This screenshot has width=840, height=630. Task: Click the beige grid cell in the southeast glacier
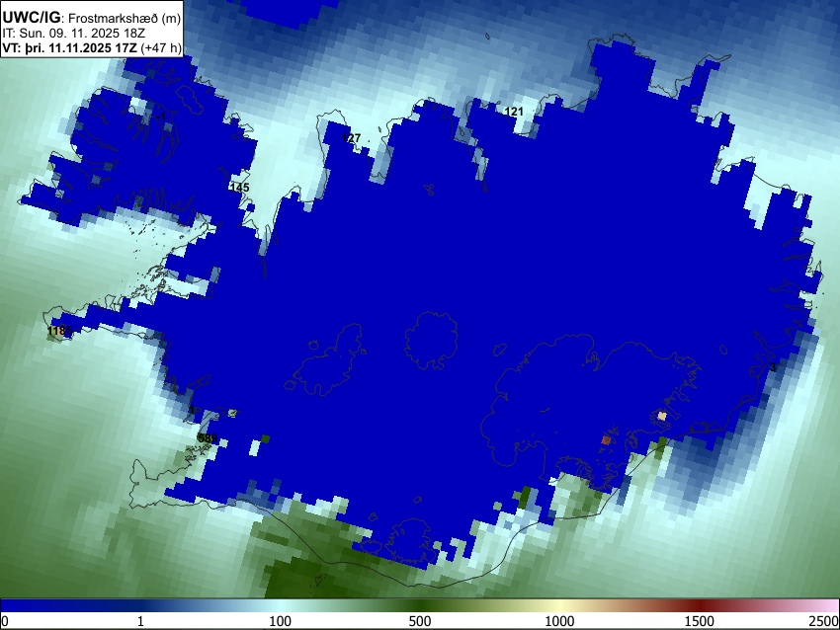pos(662,416)
